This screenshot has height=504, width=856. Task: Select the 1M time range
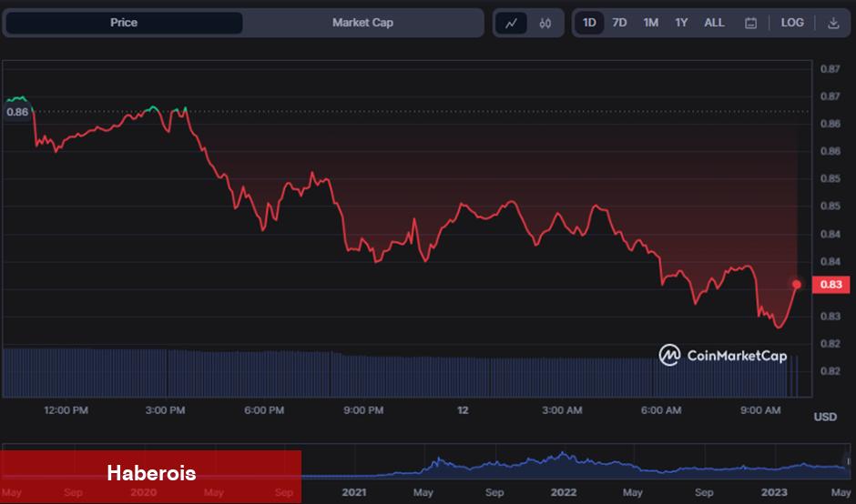[650, 23]
